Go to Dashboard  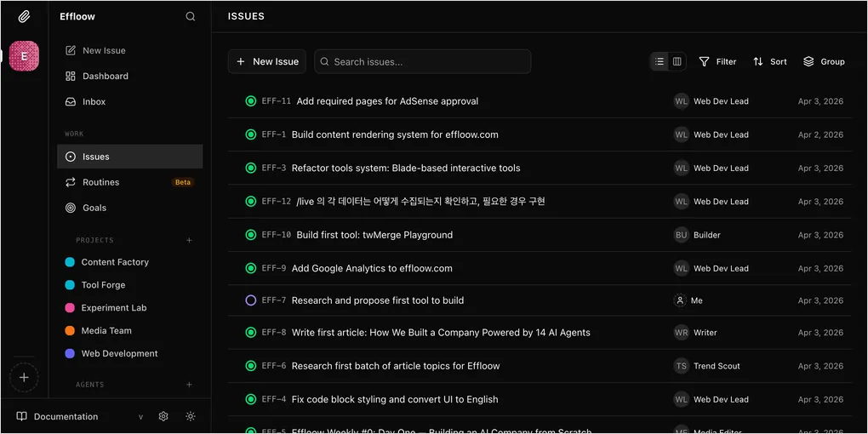(129, 76)
